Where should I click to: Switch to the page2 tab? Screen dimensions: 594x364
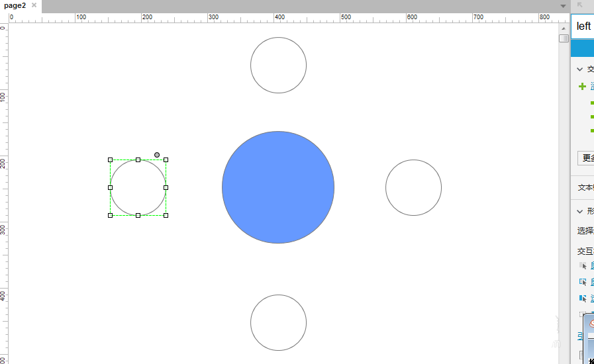coord(15,5)
